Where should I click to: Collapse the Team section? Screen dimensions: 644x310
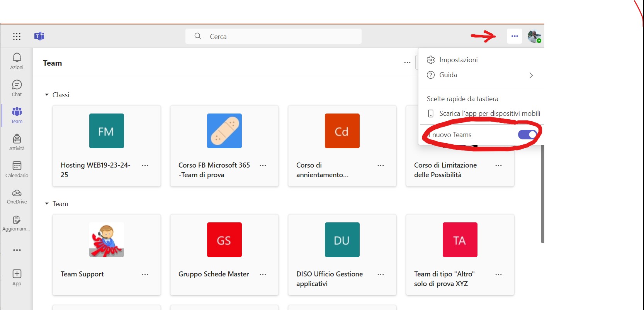pos(47,203)
